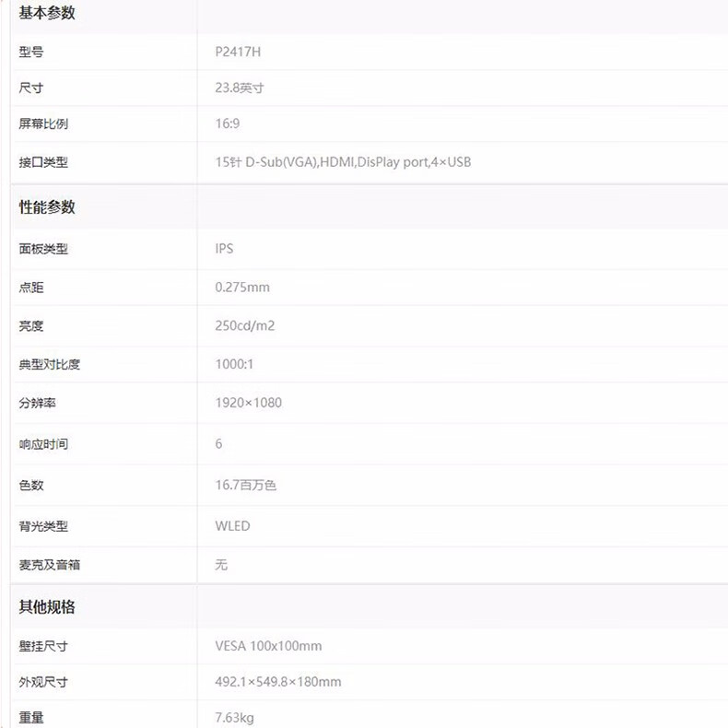Screen dimensions: 728x728
Task: Select the IPS panel type value
Action: (x=225, y=249)
